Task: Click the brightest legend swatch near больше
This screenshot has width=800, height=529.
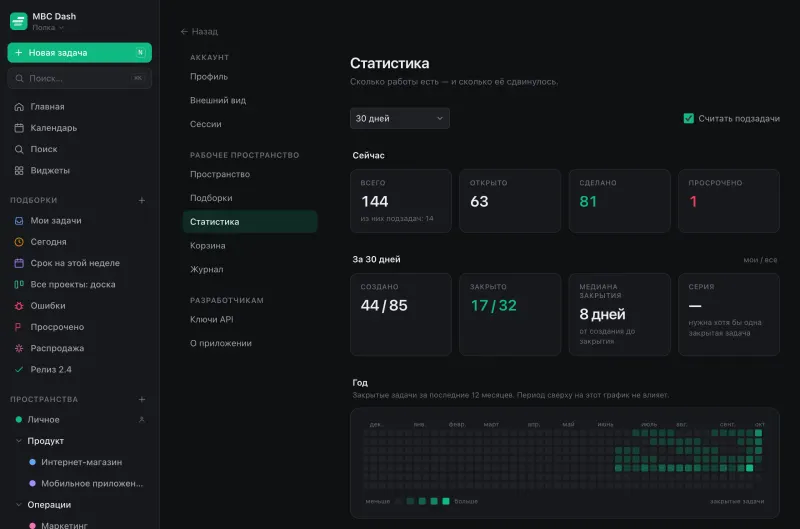Action: [446, 501]
